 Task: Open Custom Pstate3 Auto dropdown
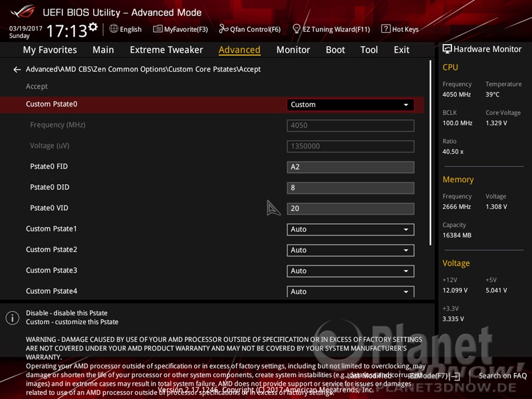coord(350,271)
